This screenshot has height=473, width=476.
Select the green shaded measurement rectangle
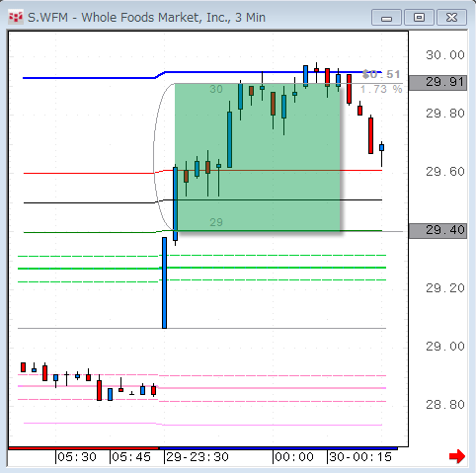[258, 157]
